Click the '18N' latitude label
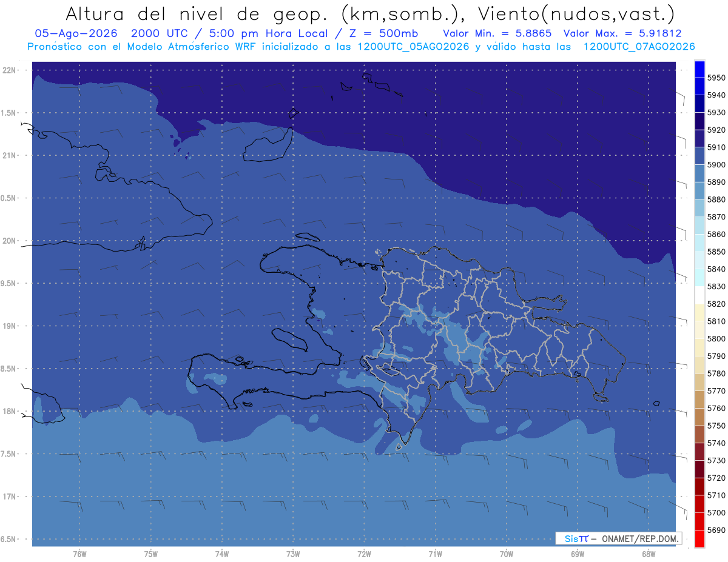Image resolution: width=728 pixels, height=562 pixels. pos(10,412)
